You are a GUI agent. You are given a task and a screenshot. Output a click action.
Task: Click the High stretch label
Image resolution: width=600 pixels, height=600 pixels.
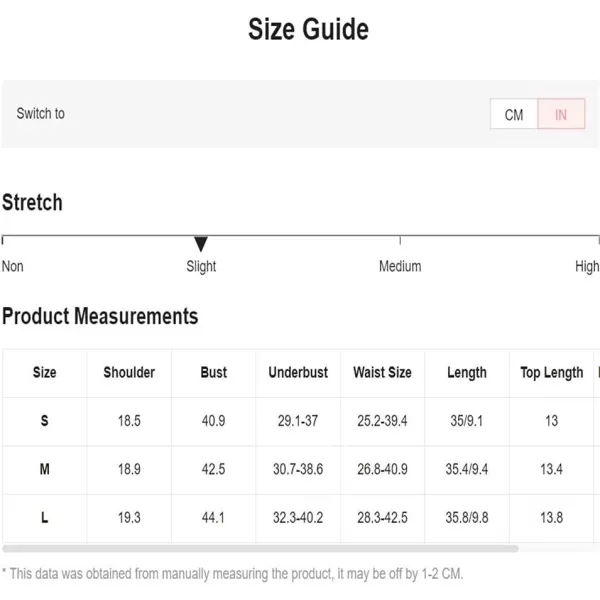click(587, 266)
